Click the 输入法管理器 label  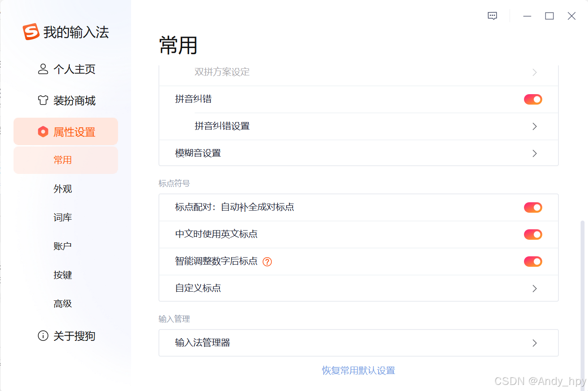click(x=203, y=343)
